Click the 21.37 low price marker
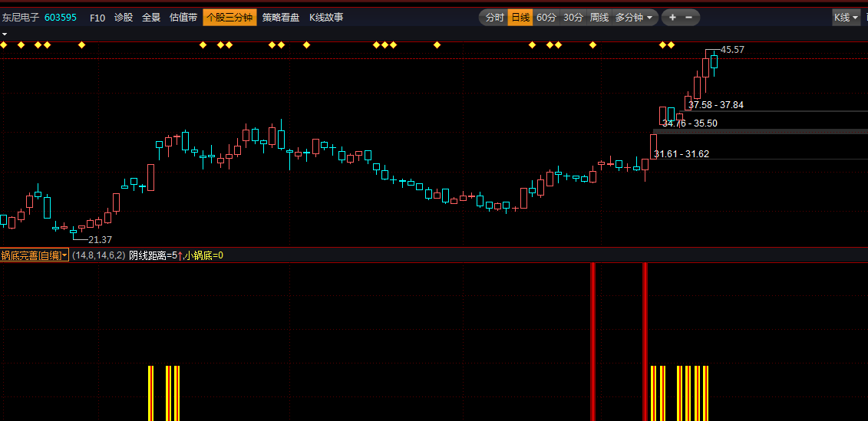Viewport: 868px width, 421px height. (101, 239)
